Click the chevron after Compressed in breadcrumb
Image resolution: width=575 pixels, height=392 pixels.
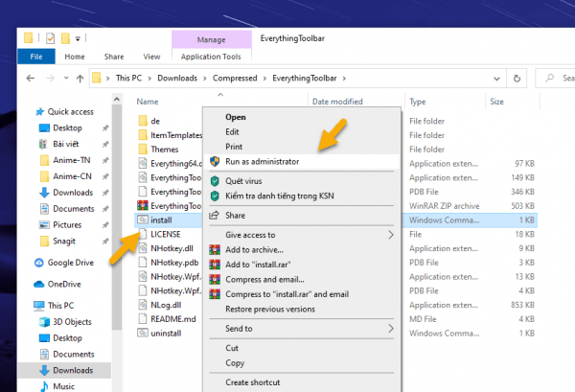(x=264, y=79)
